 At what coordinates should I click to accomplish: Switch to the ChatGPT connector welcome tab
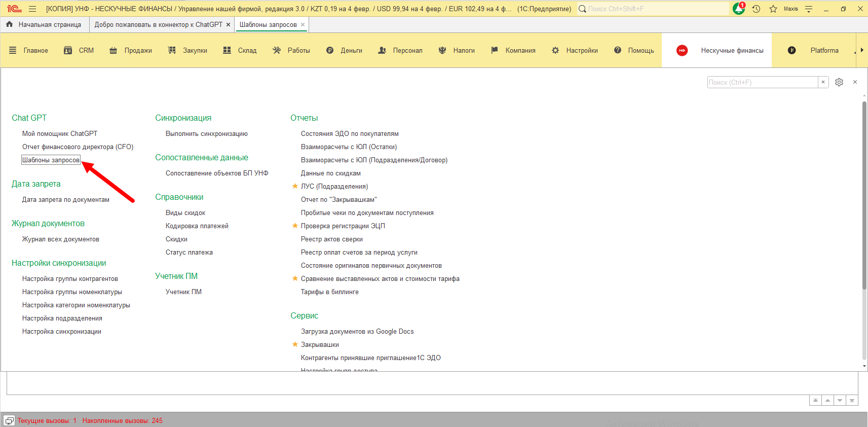158,24
